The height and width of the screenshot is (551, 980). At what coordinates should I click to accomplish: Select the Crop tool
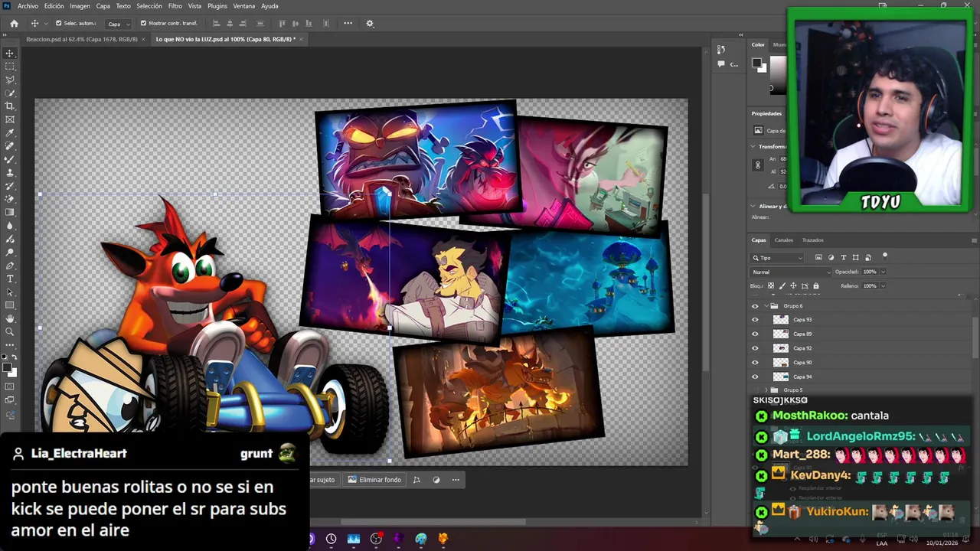[x=10, y=106]
